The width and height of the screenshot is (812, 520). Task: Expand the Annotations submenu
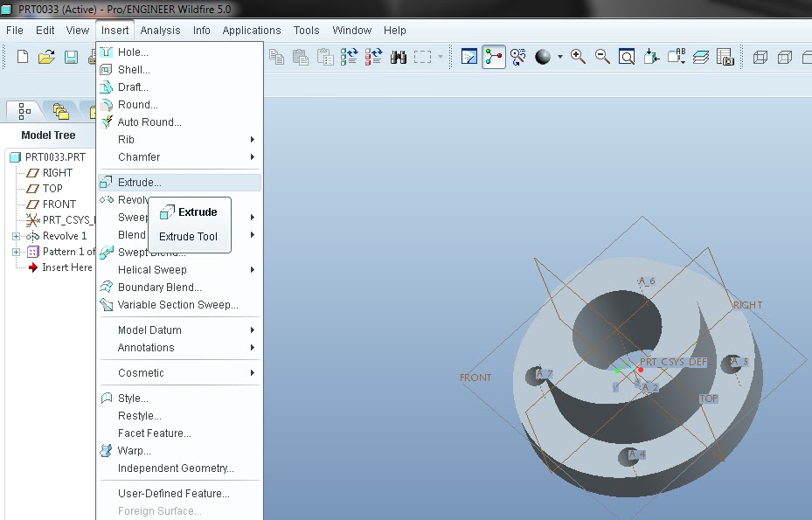pyautogui.click(x=179, y=348)
